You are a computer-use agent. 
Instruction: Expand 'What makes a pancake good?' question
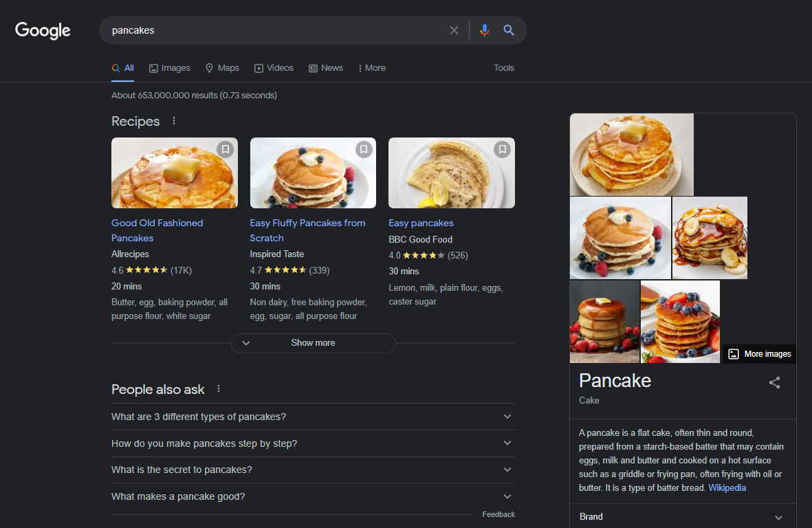pos(313,496)
